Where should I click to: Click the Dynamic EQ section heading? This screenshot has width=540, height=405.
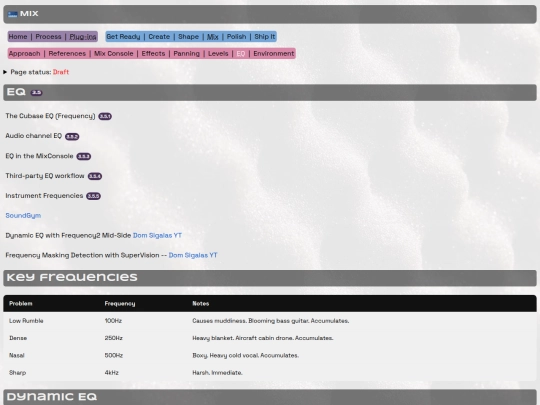pyautogui.click(x=52, y=397)
